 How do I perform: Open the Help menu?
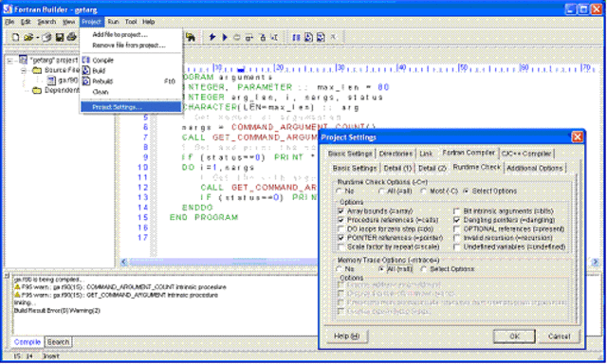[x=148, y=22]
